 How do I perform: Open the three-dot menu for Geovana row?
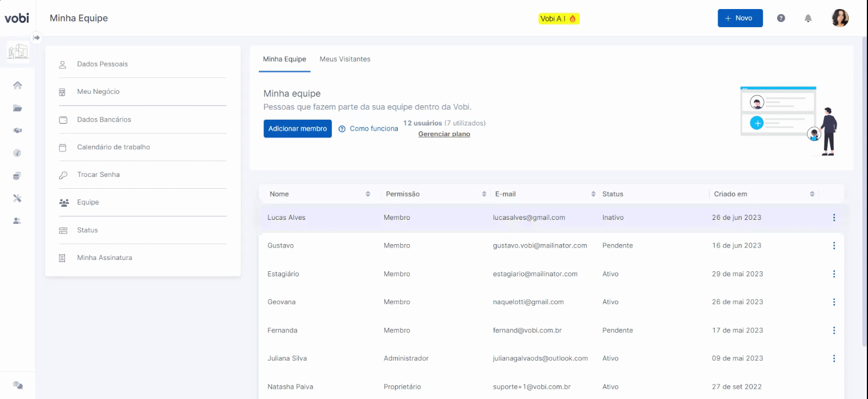click(x=834, y=302)
